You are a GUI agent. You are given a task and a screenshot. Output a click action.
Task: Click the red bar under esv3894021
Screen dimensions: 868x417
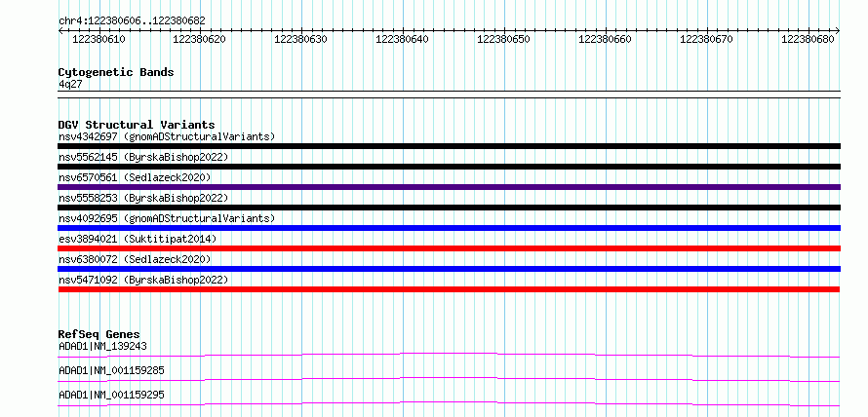pos(449,248)
